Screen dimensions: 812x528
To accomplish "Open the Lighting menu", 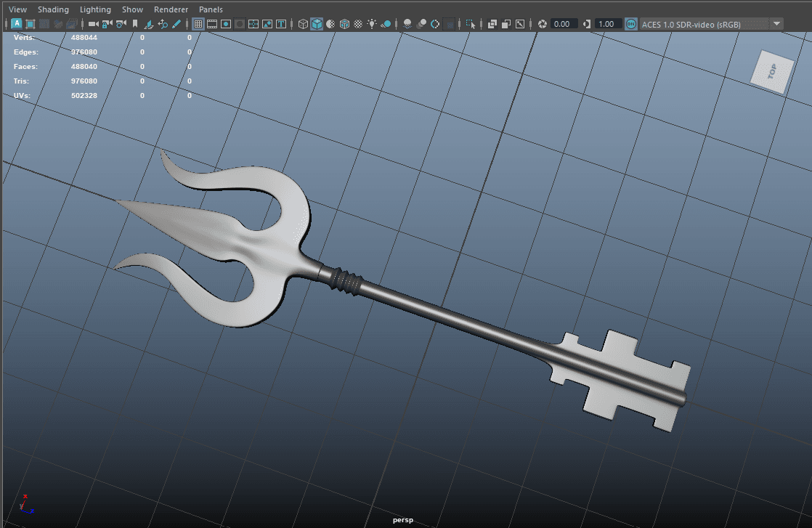I will click(x=95, y=9).
